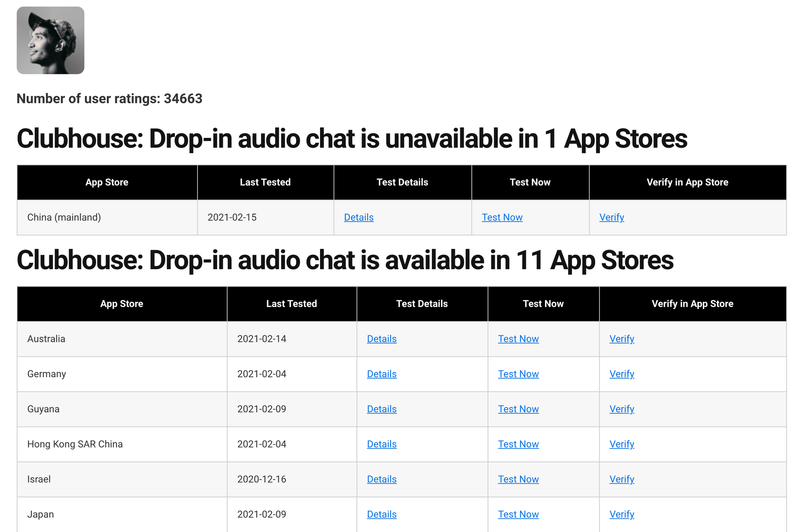Click Test Now in Israel row
The height and width of the screenshot is (532, 808).
(x=518, y=480)
